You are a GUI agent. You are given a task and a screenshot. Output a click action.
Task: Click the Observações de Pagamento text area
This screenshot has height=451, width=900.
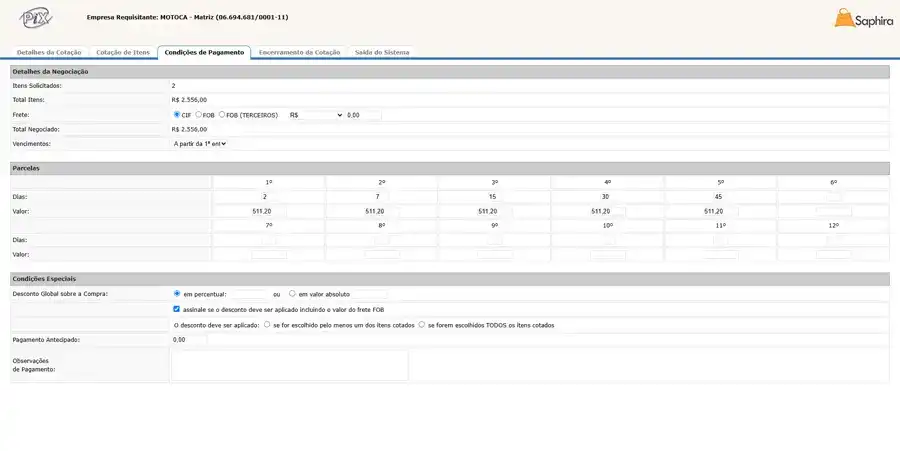pos(290,365)
